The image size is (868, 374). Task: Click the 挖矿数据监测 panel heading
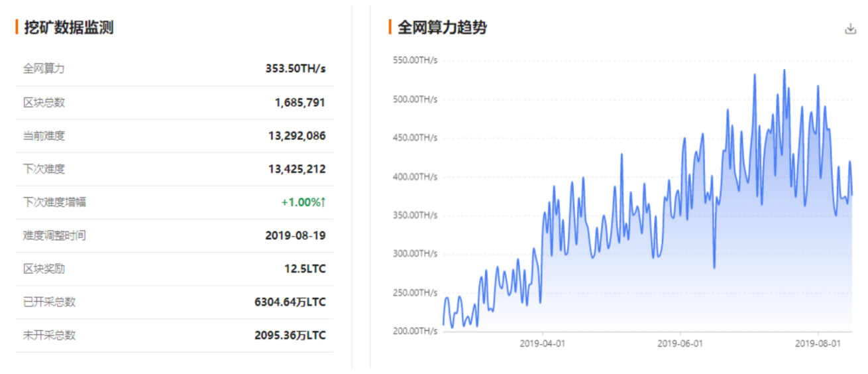[69, 27]
